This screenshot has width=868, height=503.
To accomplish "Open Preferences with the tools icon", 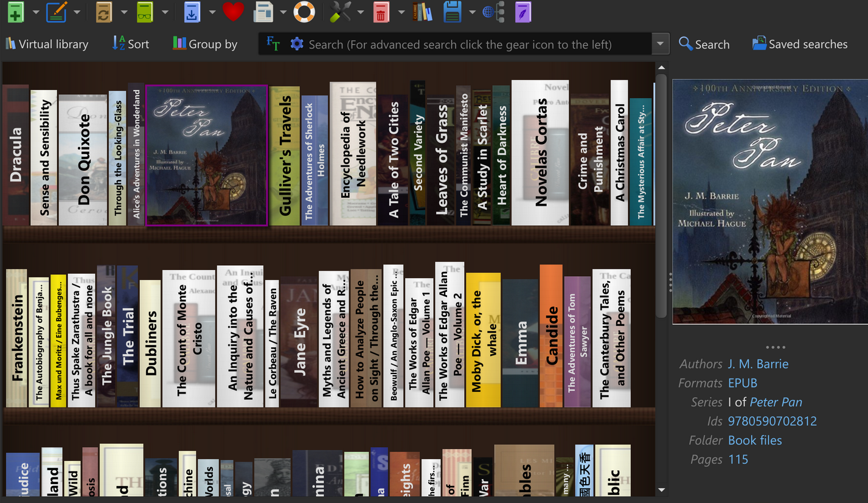I will (x=339, y=12).
